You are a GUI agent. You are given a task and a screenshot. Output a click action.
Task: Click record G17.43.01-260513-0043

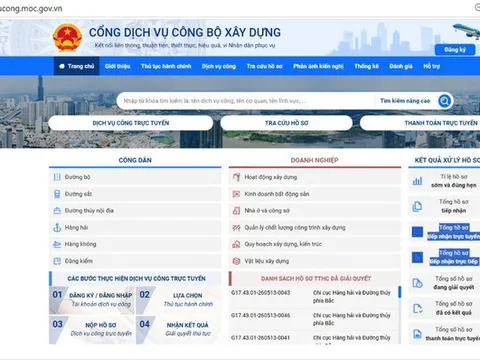261,293
